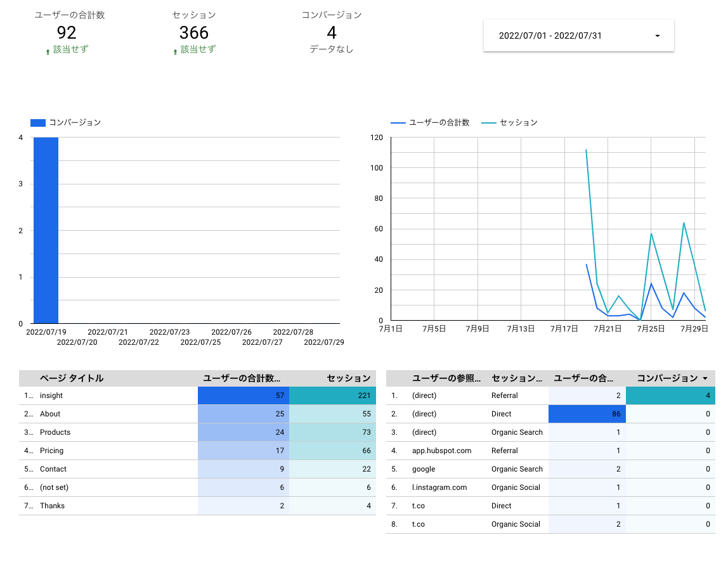728x585 pixels.
Task: Click Referral cell for app.hubspot.com row
Action: click(504, 451)
